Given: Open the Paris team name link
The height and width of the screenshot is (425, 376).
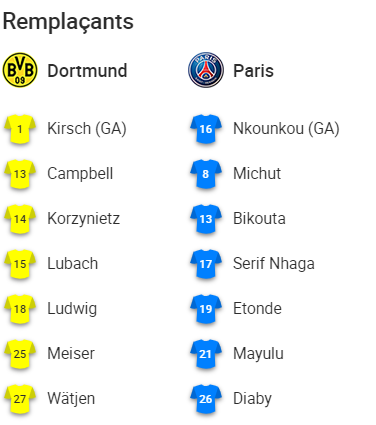Looking at the screenshot, I should pos(253,71).
